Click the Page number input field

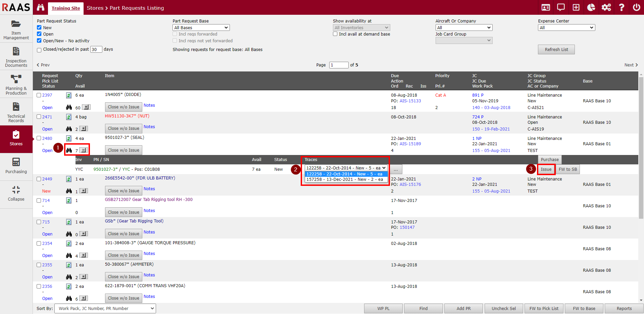click(339, 65)
